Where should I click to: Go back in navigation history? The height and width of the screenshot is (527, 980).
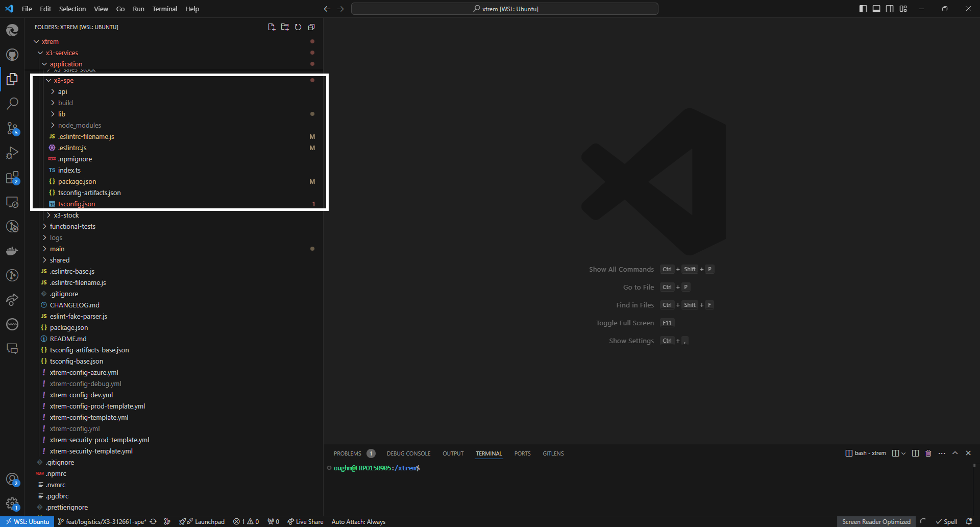pyautogui.click(x=327, y=9)
